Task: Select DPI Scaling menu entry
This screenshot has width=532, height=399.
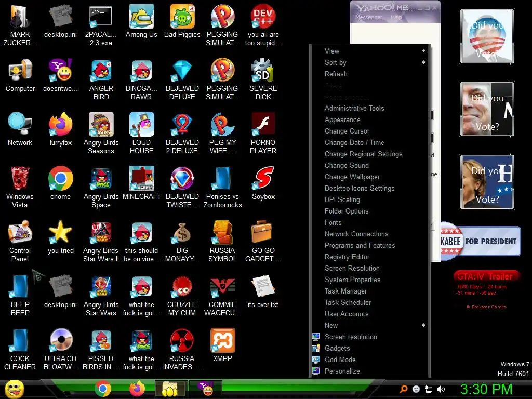Action: 370,199
